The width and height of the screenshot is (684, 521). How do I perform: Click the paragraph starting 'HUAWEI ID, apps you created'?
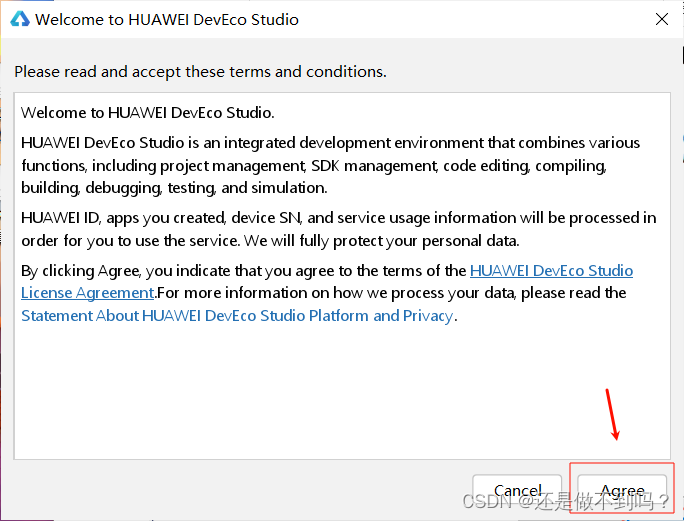coord(339,229)
